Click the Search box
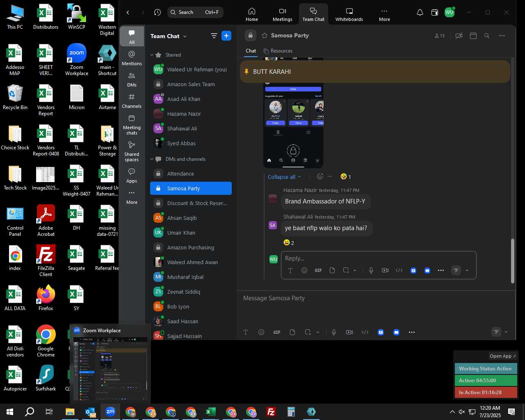 195,12
